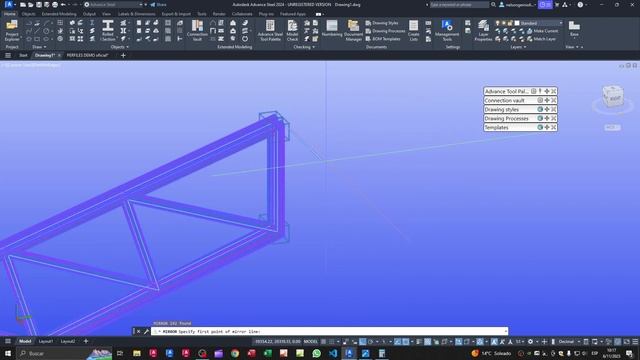Expand the Draw panel dropdown
Screen dimensions: 640x360
click(39, 47)
